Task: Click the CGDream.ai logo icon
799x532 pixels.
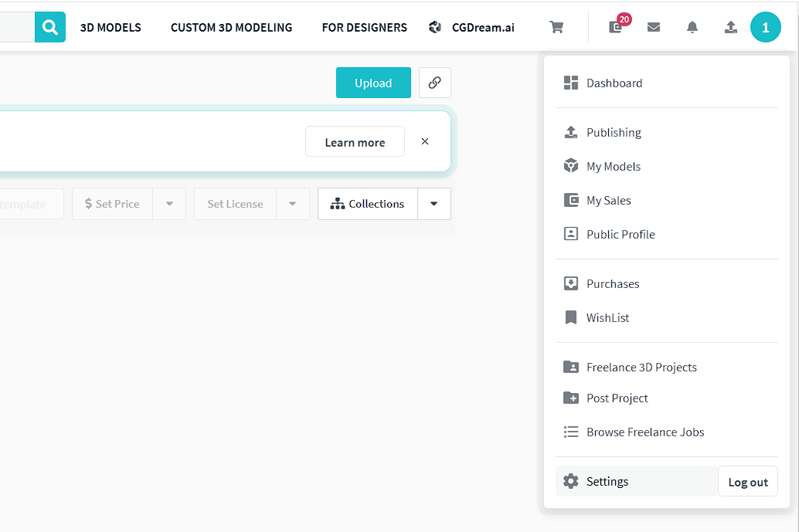Action: tap(435, 27)
